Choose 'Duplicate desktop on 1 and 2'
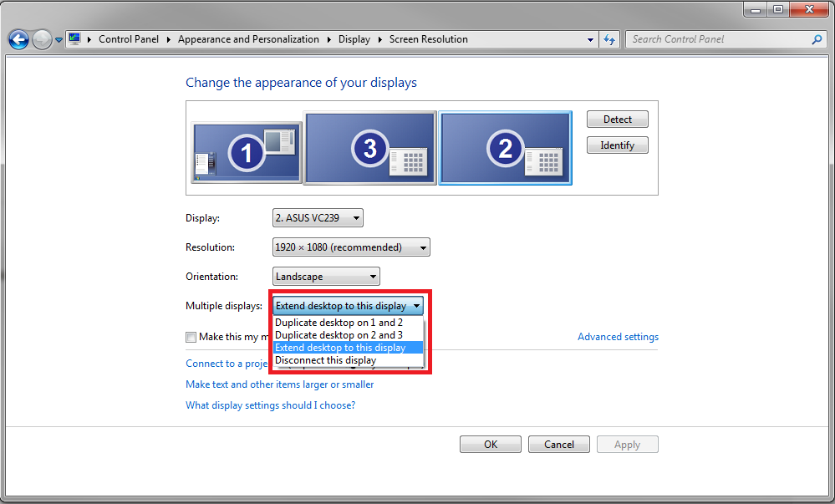This screenshot has height=504, width=835. tap(339, 323)
